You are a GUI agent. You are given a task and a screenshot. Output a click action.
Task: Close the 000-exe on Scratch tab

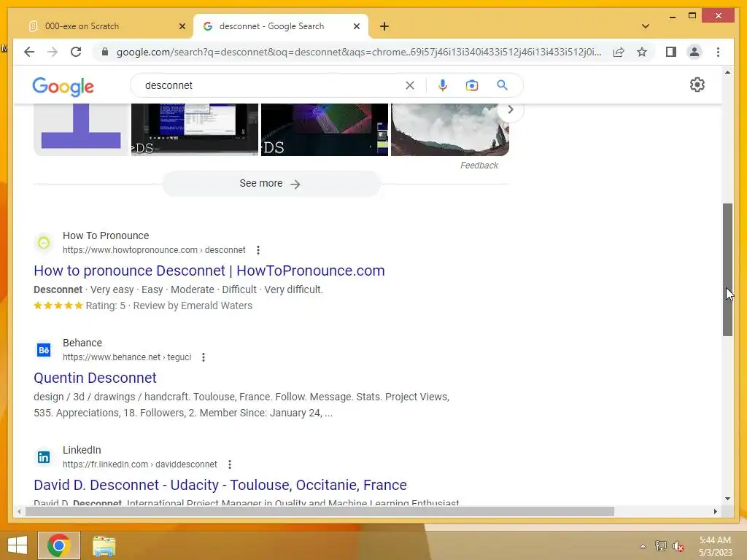(x=182, y=26)
